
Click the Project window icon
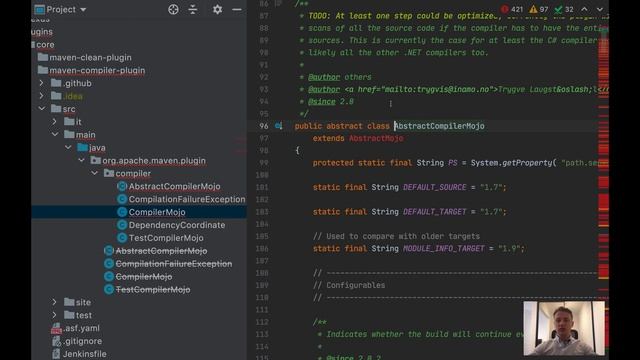pyautogui.click(x=39, y=9)
